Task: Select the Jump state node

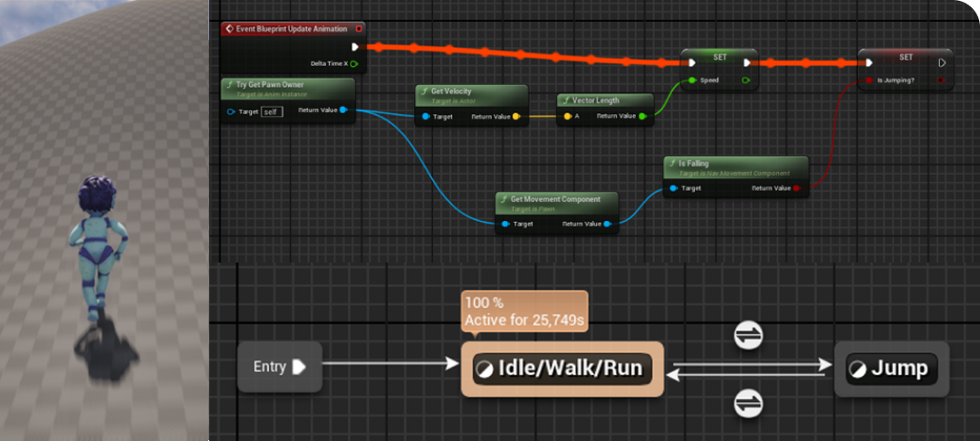Action: pos(891,369)
